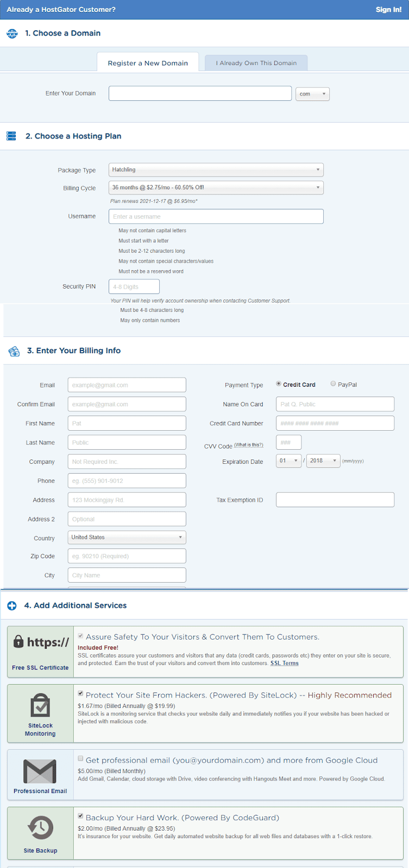Switch to the I Already Own This Domain tab
The height and width of the screenshot is (868, 409).
[256, 62]
